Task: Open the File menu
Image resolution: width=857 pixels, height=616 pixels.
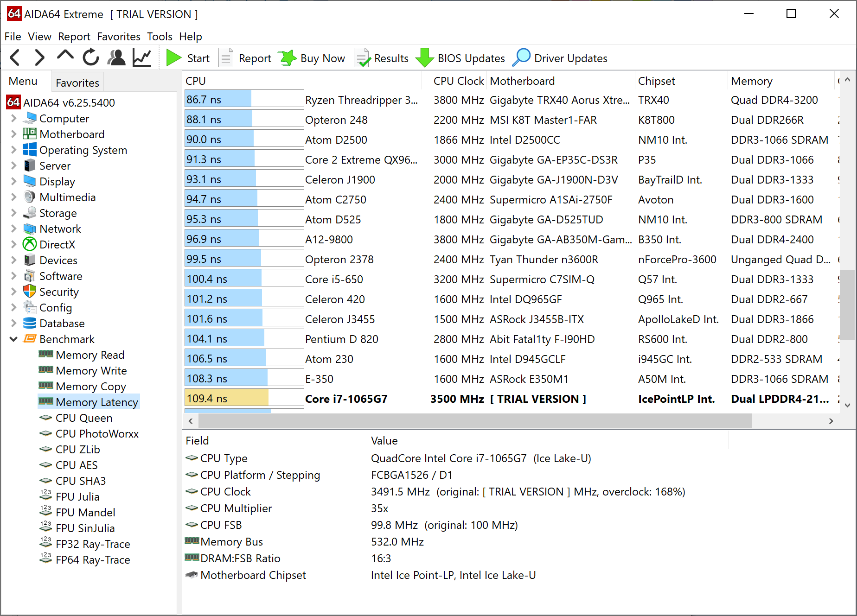Action: [x=13, y=37]
